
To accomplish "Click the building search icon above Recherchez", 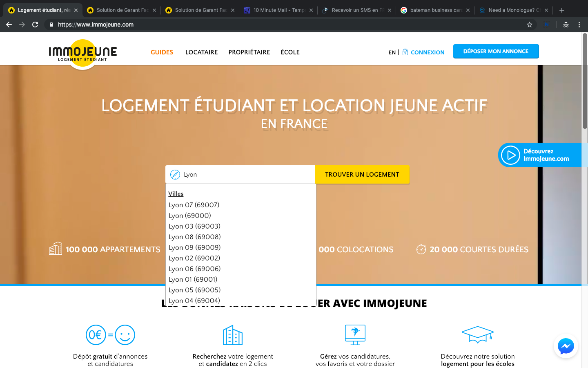I will 233,335.
